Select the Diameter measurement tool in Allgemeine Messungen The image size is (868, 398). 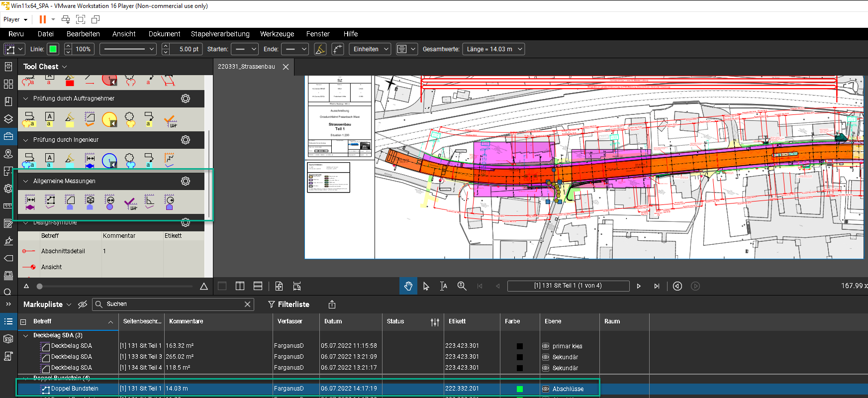pyautogui.click(x=110, y=201)
